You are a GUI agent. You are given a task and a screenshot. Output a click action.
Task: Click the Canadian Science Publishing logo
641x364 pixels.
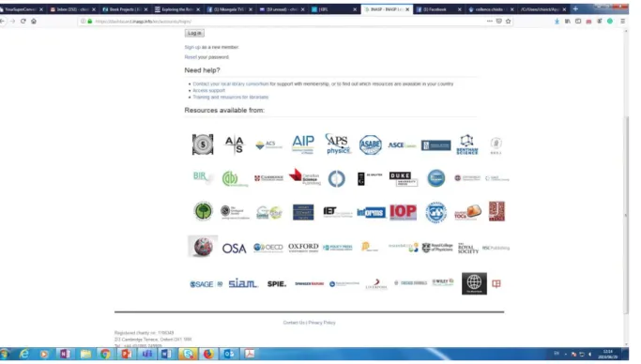point(305,177)
